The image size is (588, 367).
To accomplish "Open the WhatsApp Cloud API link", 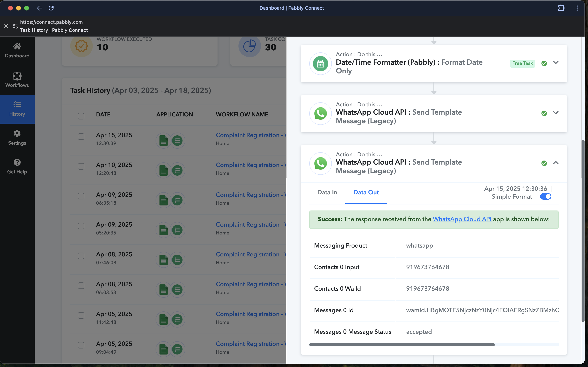I will pyautogui.click(x=462, y=219).
